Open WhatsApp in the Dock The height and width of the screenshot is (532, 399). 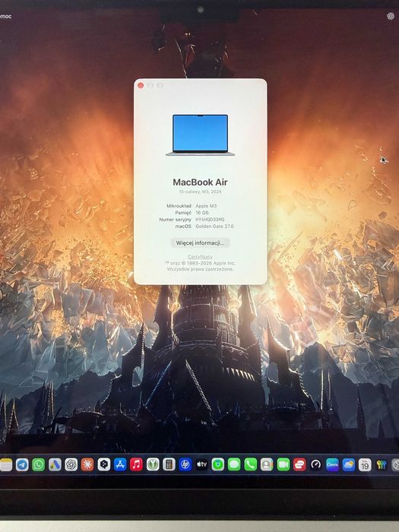pyautogui.click(x=38, y=464)
